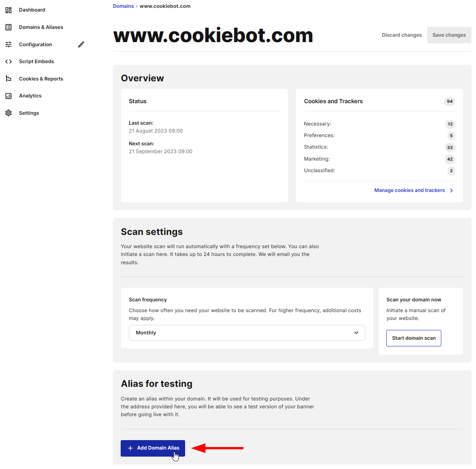Navigate to Cookies & Reports
This screenshot has width=476, height=469.
[41, 79]
